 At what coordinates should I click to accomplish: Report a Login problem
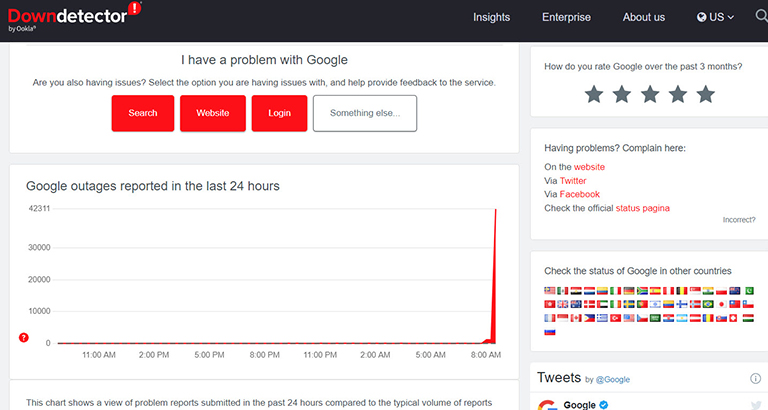tap(279, 113)
